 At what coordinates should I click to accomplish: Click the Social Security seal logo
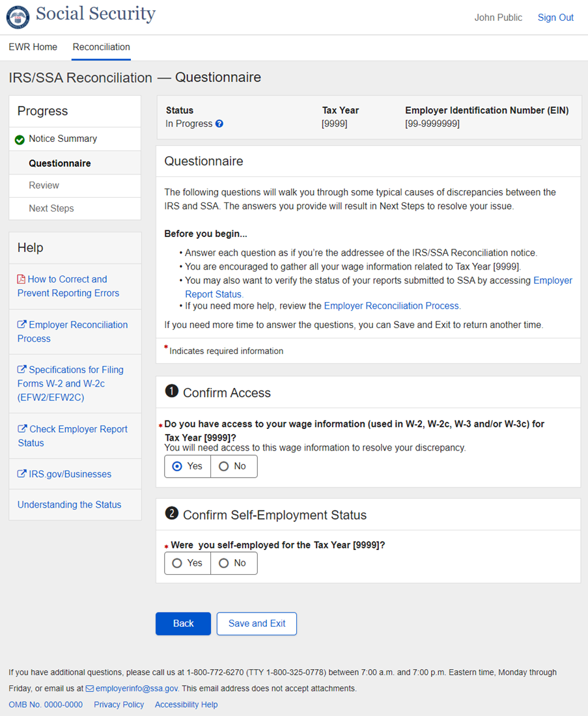coord(18,17)
